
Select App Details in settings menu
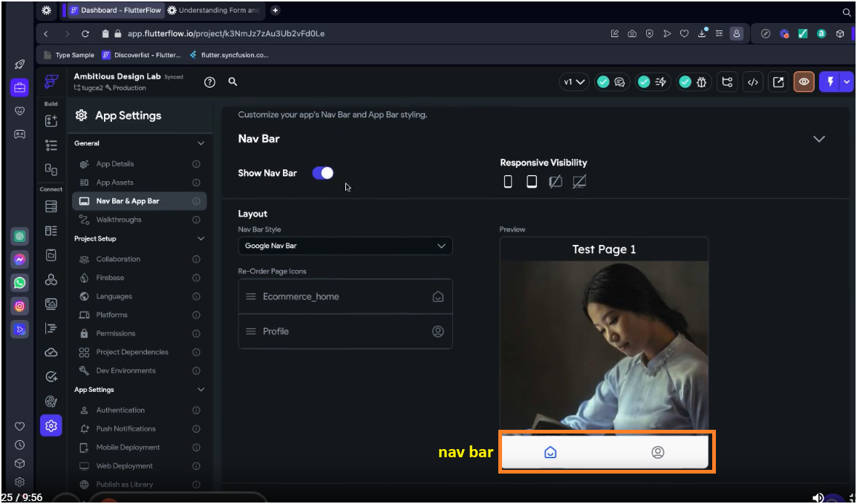[115, 164]
